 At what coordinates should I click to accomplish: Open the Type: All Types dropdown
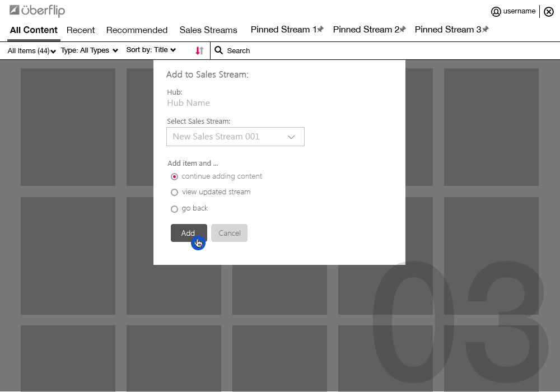click(x=89, y=50)
